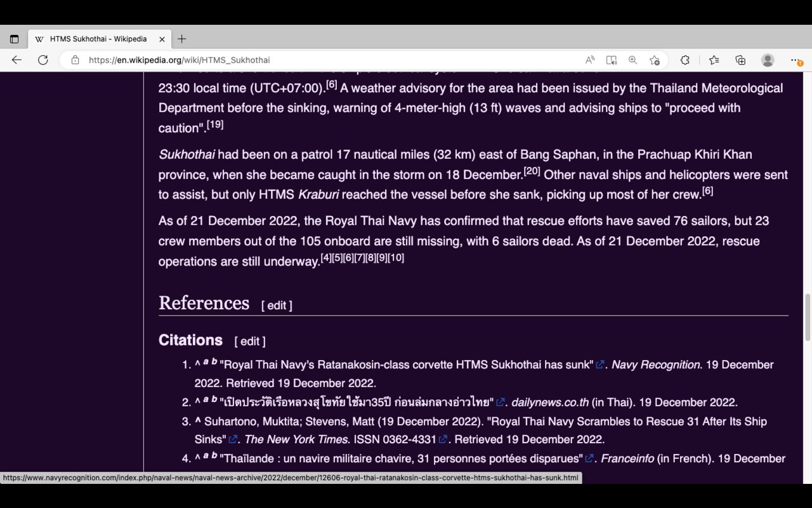The width and height of the screenshot is (812, 508).
Task: Open "Thaïlande : un navire militaire chavire" citation link
Action: (x=401, y=458)
